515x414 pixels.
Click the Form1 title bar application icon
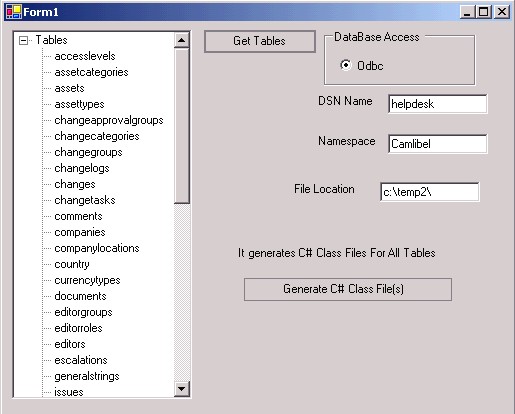[14, 12]
